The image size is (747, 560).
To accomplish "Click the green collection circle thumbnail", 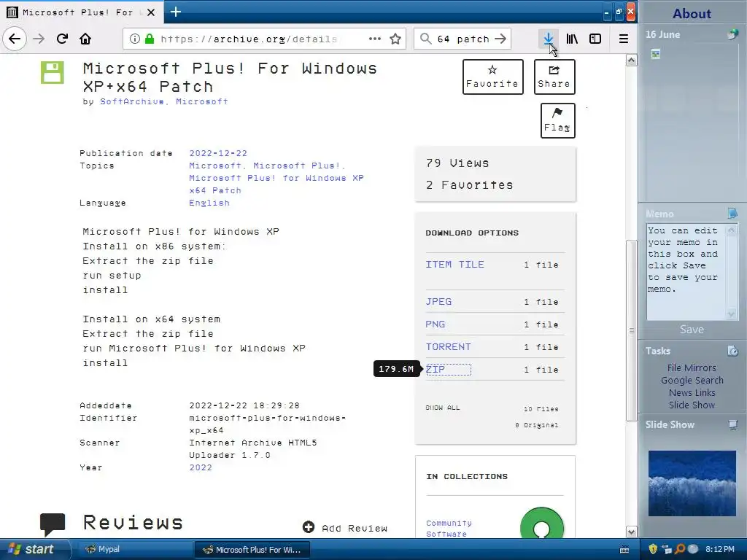I will pos(542,523).
